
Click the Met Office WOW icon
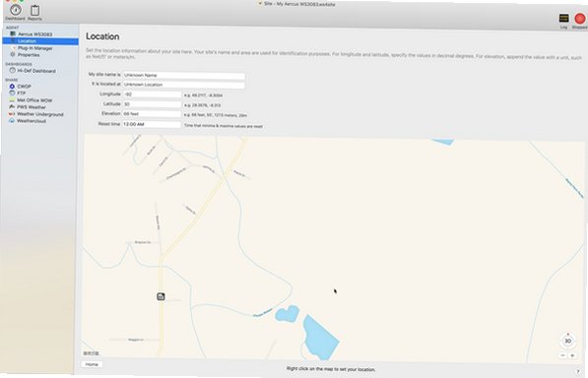pos(12,100)
